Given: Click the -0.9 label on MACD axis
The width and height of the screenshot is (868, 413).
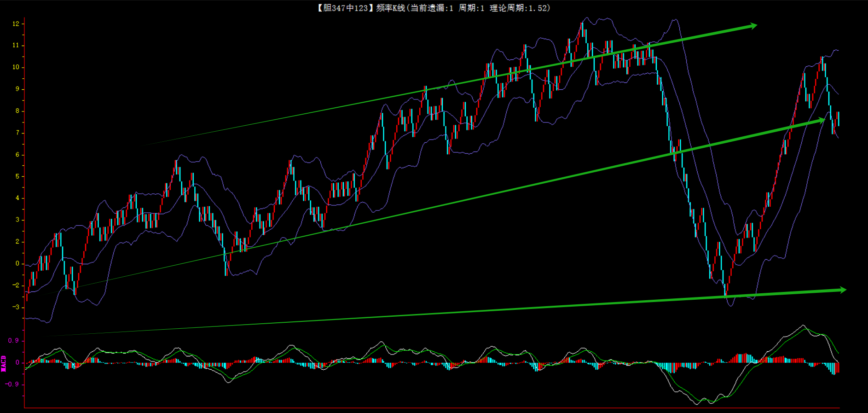Looking at the screenshot, I should click(x=12, y=384).
